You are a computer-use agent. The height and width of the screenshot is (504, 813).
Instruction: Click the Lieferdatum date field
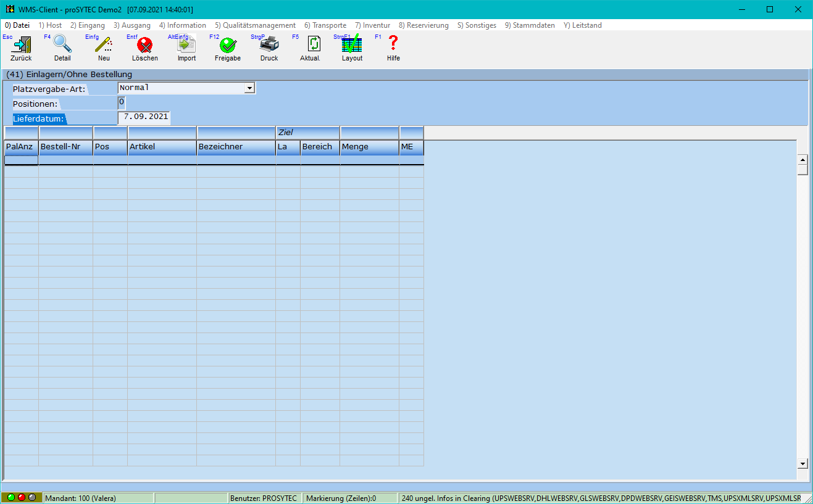tap(144, 117)
